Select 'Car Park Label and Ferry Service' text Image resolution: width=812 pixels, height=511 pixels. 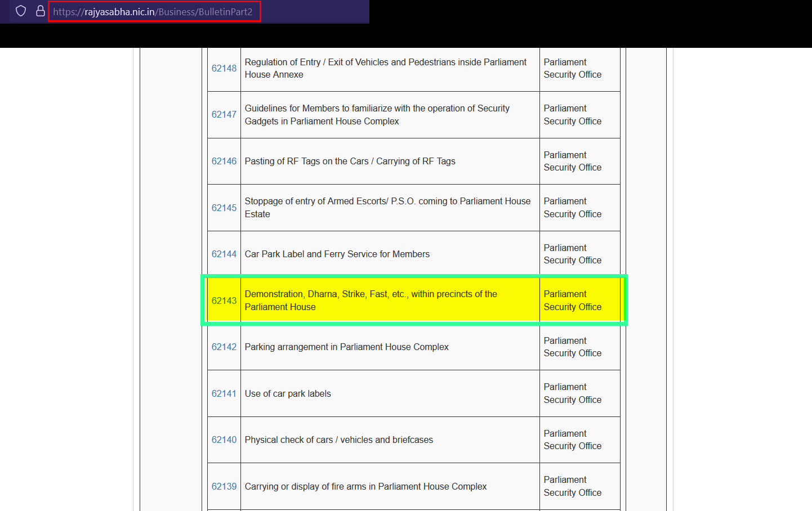(x=337, y=254)
